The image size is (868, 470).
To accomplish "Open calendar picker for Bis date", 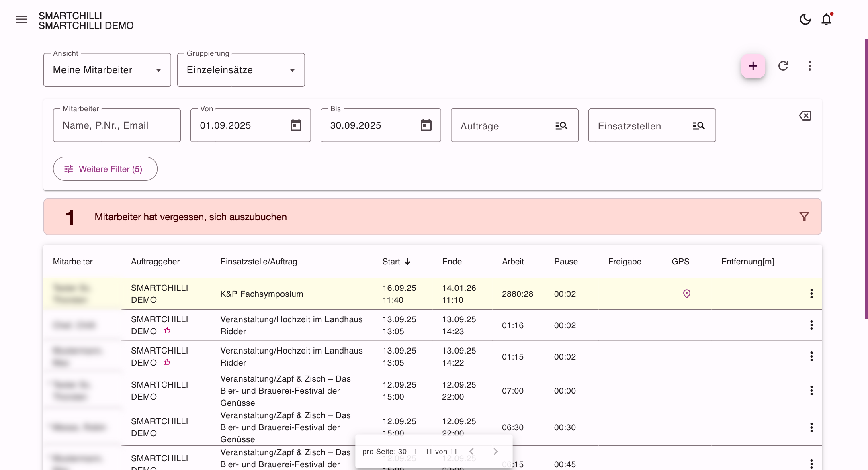I will (x=426, y=125).
